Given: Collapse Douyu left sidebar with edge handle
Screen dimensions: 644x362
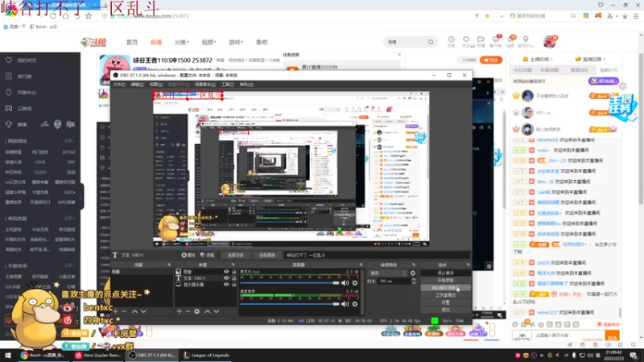Looking at the screenshot, I should pyautogui.click(x=81, y=197).
